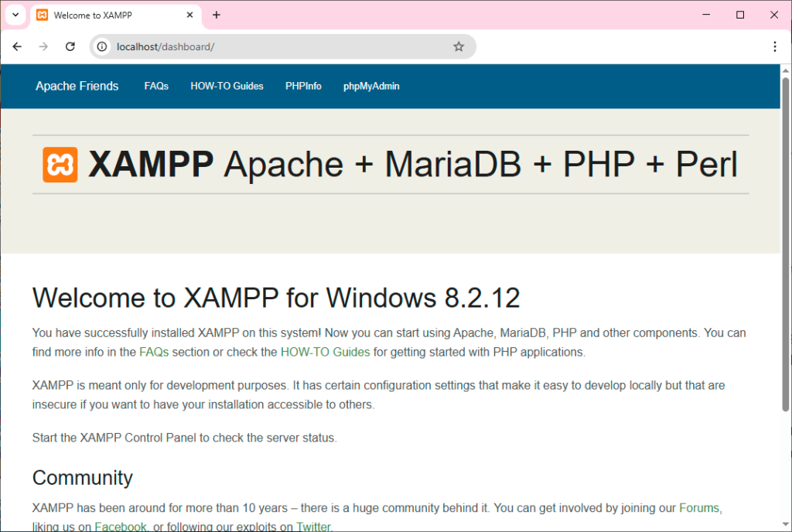Image resolution: width=792 pixels, height=532 pixels.
Task: Maximize the Chrome window
Action: tap(740, 15)
